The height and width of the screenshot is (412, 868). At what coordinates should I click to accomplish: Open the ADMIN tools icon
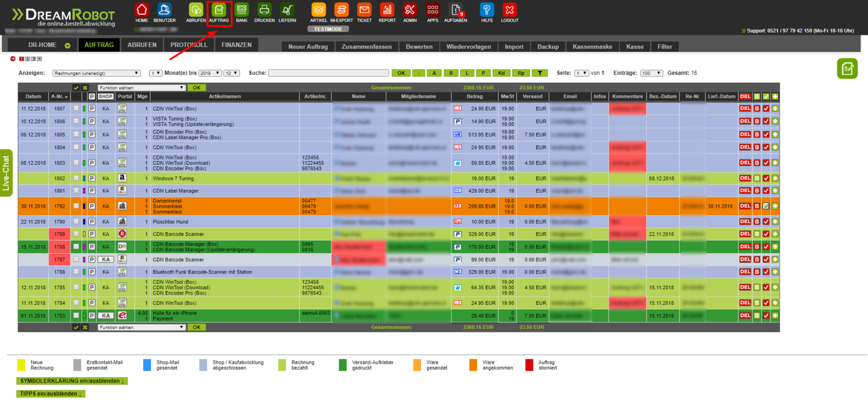coord(410,10)
